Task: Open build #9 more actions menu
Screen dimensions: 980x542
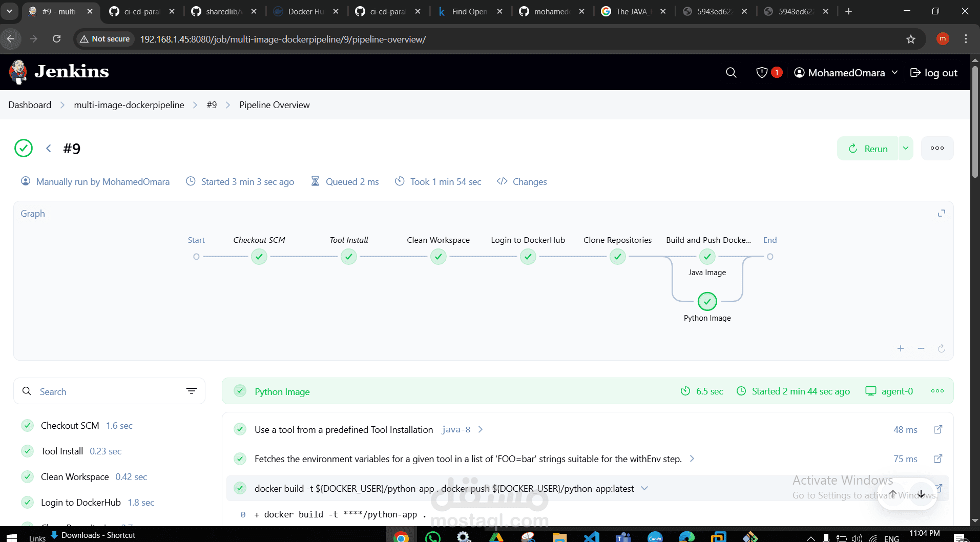Action: (937, 149)
